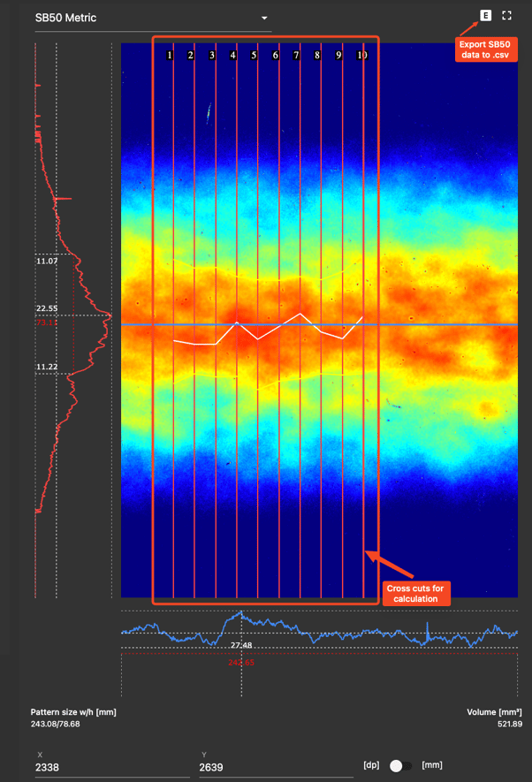Click the [dp] unit label
The image size is (532, 782).
[372, 765]
